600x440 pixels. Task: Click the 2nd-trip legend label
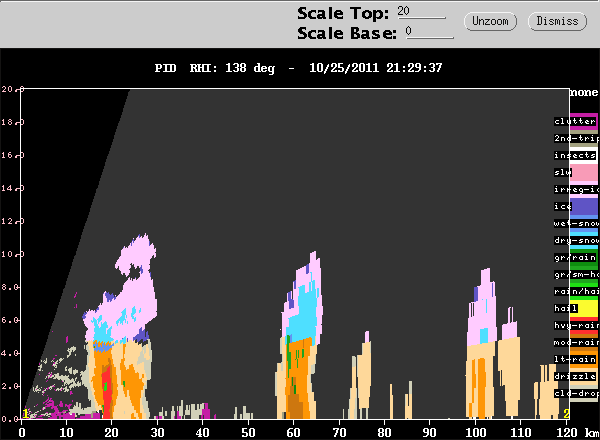(576, 138)
